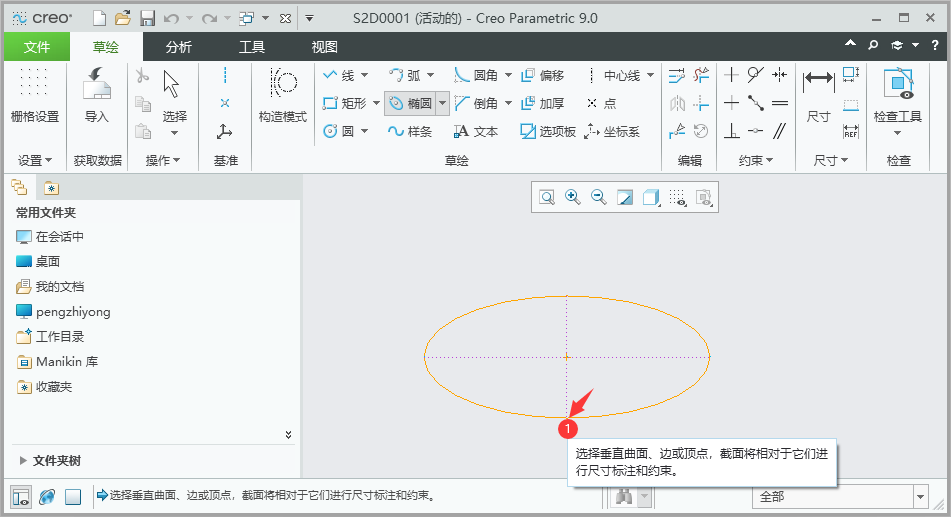Apply the symmetric constraint

(x=779, y=75)
